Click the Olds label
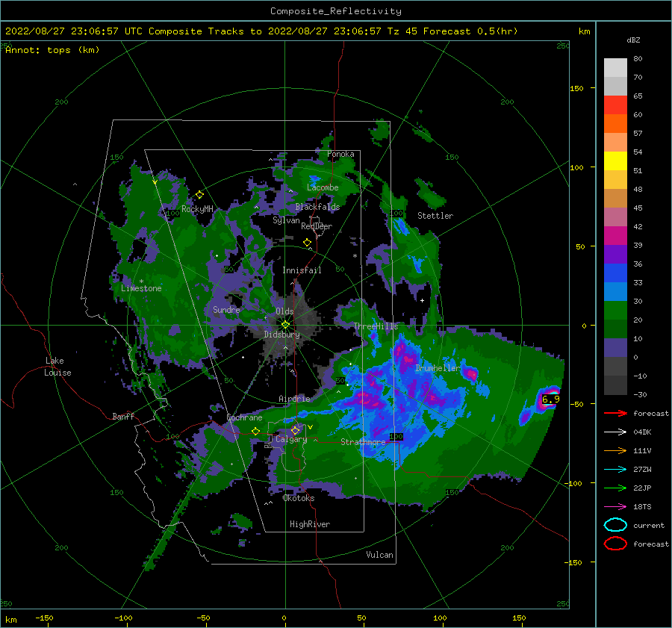The image size is (672, 628). pyautogui.click(x=284, y=311)
